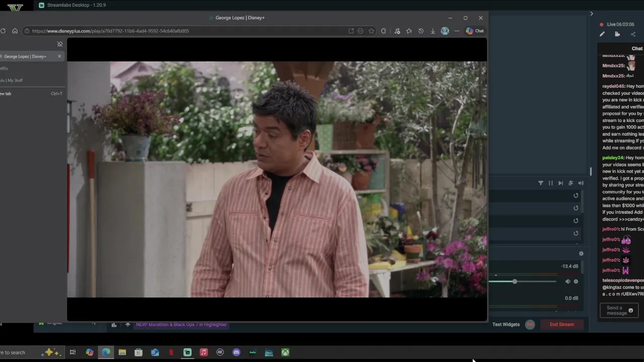
Task: Unpin the vertical tabs pane
Action: 60,44
